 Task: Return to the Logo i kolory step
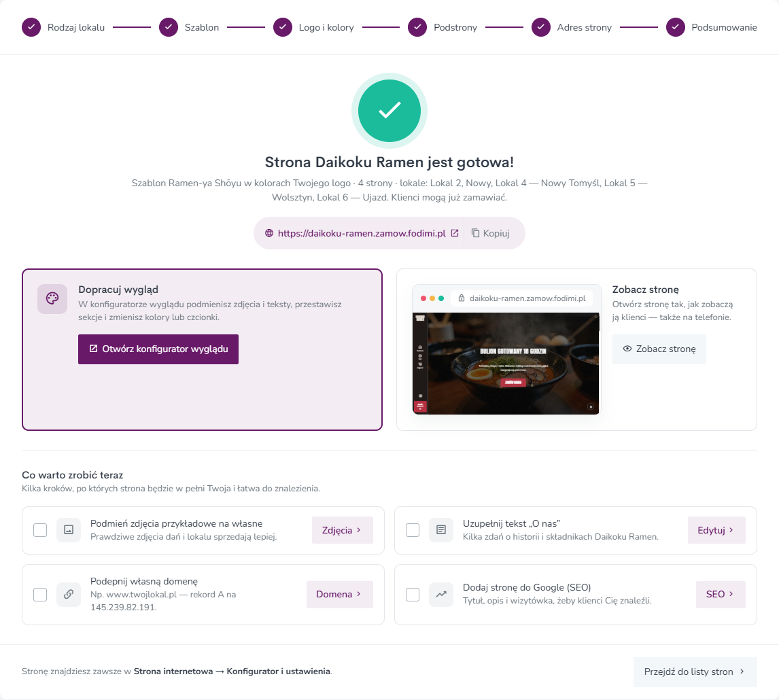point(313,27)
